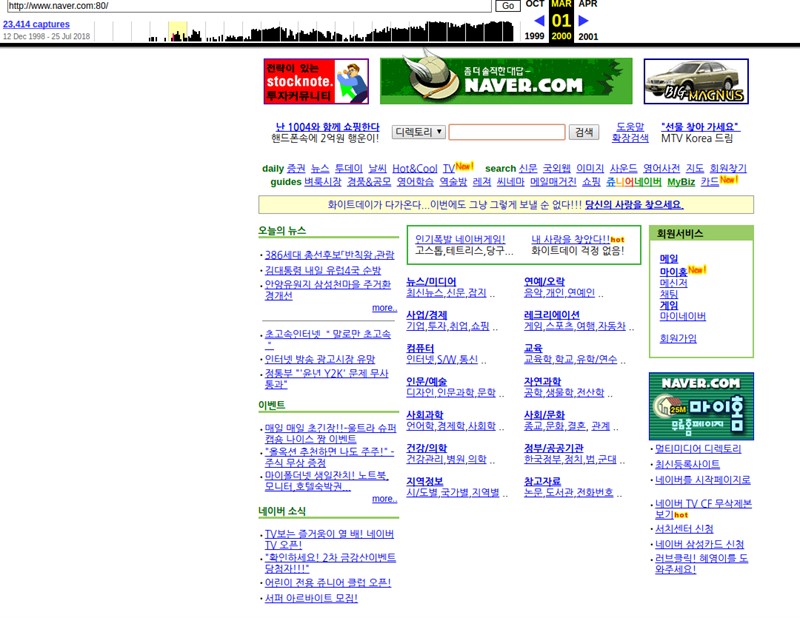Screen dimensions: 800x618
Task: Click the Wayback Go button
Action: 508,6
